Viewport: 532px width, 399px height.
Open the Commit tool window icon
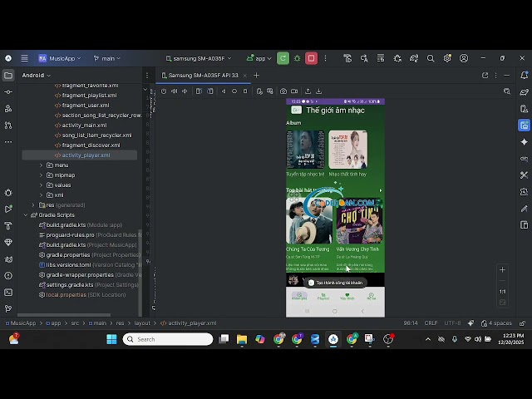point(8,92)
